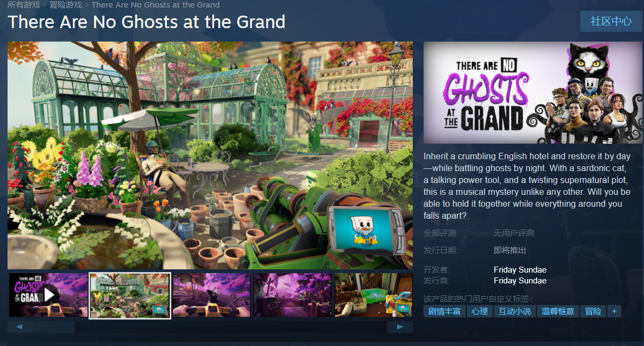Open the 社区中心 community hub
Viewport: 644px width, 346px height.
point(611,22)
